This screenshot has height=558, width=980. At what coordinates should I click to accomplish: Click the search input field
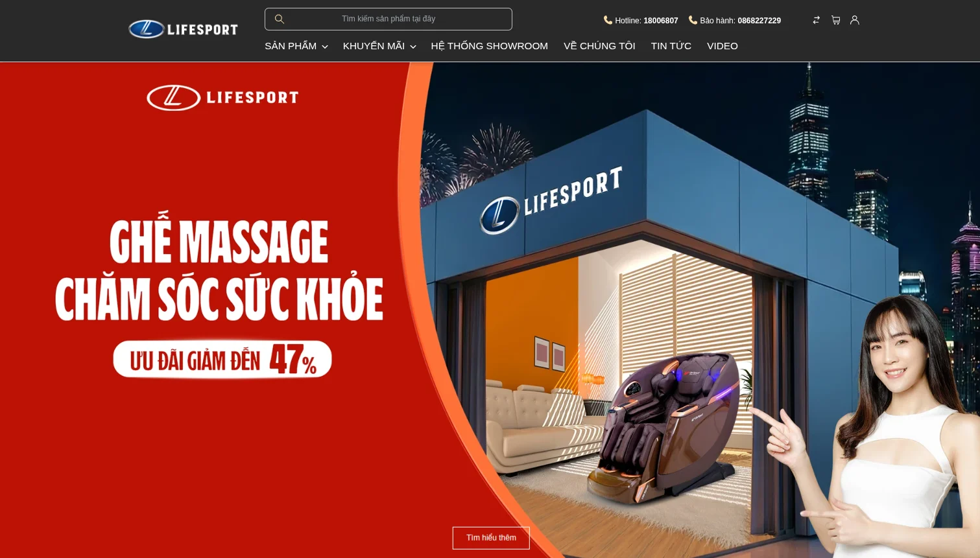click(388, 19)
